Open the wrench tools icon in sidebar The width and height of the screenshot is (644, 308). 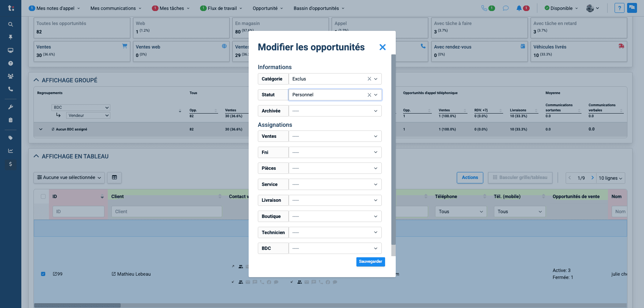[x=11, y=107]
